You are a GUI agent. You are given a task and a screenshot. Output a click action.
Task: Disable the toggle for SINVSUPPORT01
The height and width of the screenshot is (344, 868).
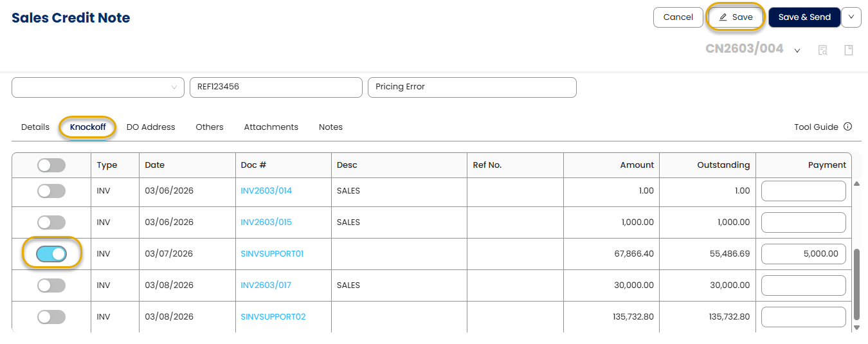(x=51, y=254)
